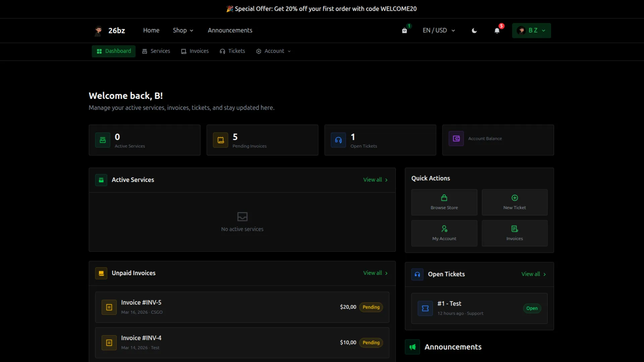Switch to the Tickets tab

232,51
